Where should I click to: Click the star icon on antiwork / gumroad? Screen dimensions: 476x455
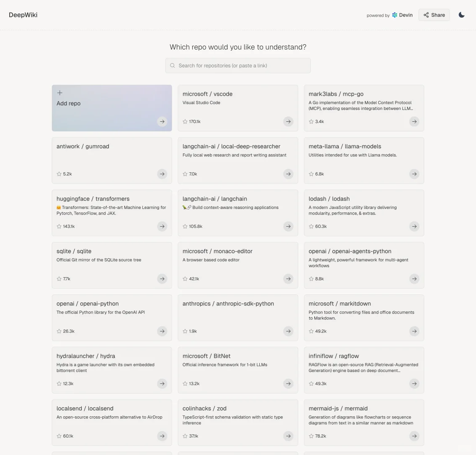(x=59, y=174)
